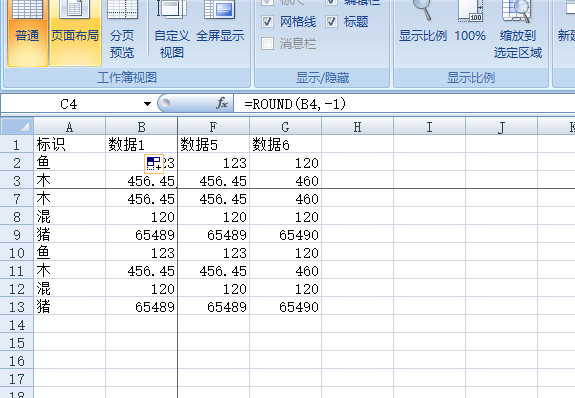Image resolution: width=575 pixels, height=398 pixels.
Task: Click the formula bar with =ROUND(B4,-1)
Action: click(403, 104)
